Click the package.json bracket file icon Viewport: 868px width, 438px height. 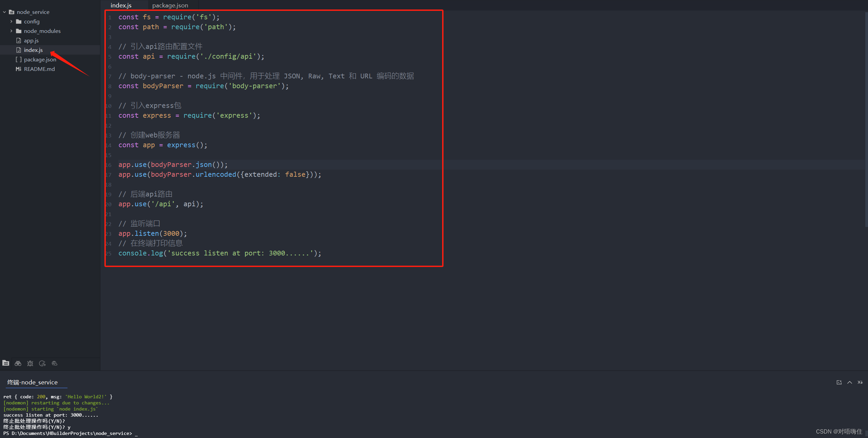tap(19, 59)
